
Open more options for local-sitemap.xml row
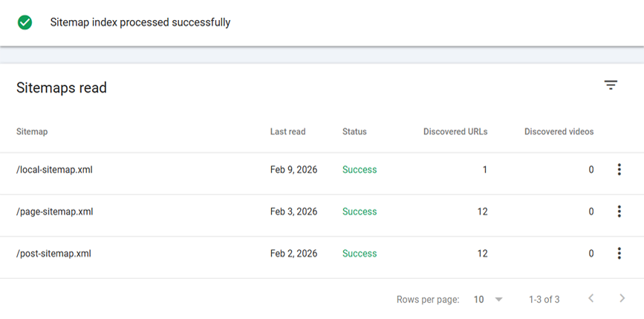(x=619, y=170)
